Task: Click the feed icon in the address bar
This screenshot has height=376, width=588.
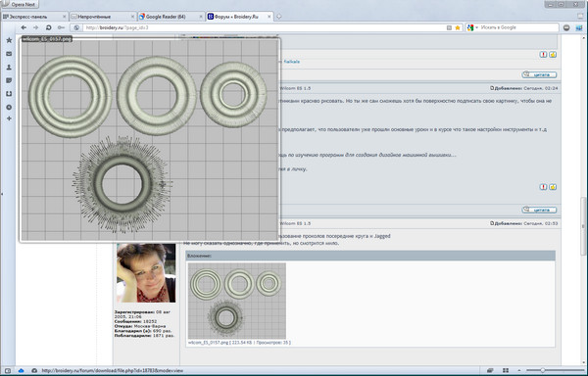Action: [449, 27]
